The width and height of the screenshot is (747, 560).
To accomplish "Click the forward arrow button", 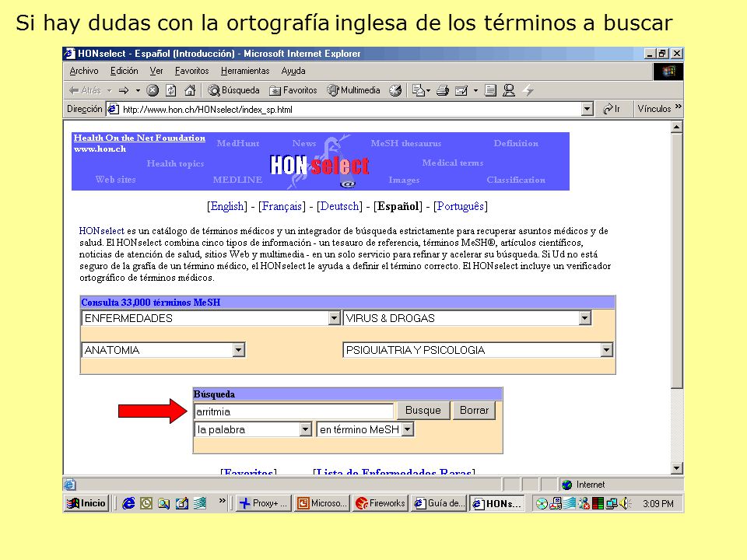I will [124, 90].
